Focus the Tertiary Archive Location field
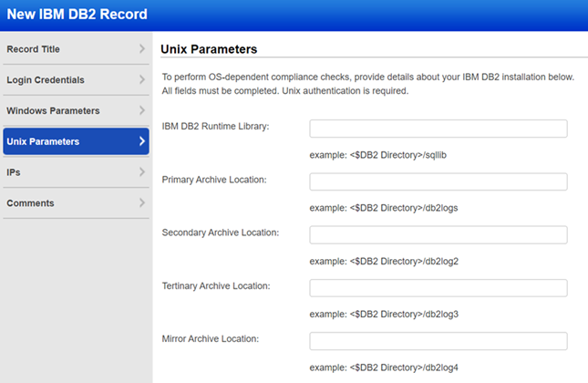Screen dimensions: 588x383 [x=438, y=288]
